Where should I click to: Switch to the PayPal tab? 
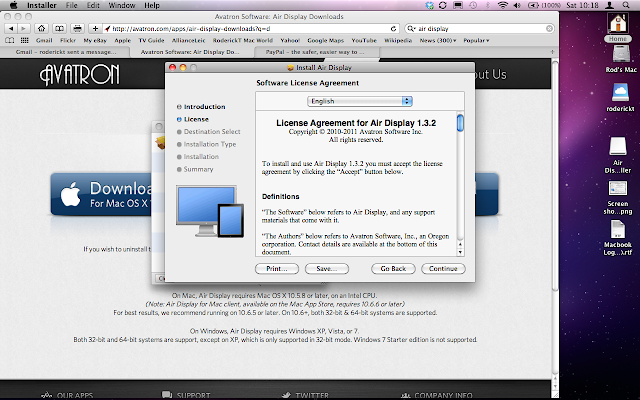(x=316, y=52)
